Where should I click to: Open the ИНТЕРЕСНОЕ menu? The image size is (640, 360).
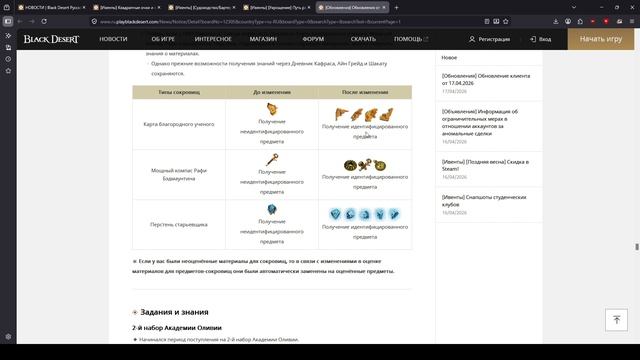[213, 39]
